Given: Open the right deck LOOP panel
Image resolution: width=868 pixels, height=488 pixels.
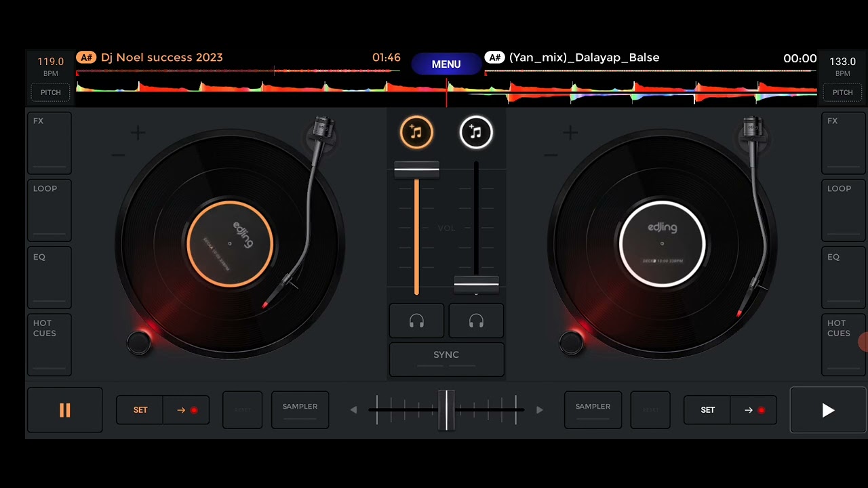Looking at the screenshot, I should (x=844, y=211).
